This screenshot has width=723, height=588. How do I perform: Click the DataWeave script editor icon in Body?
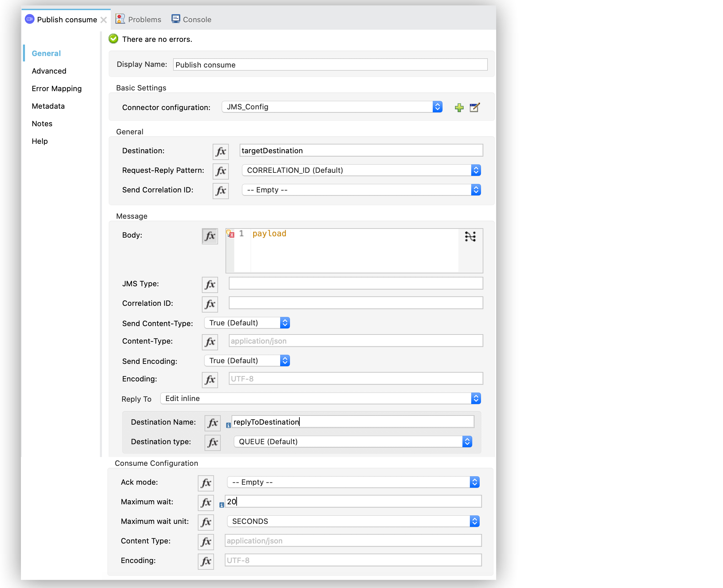tap(471, 236)
